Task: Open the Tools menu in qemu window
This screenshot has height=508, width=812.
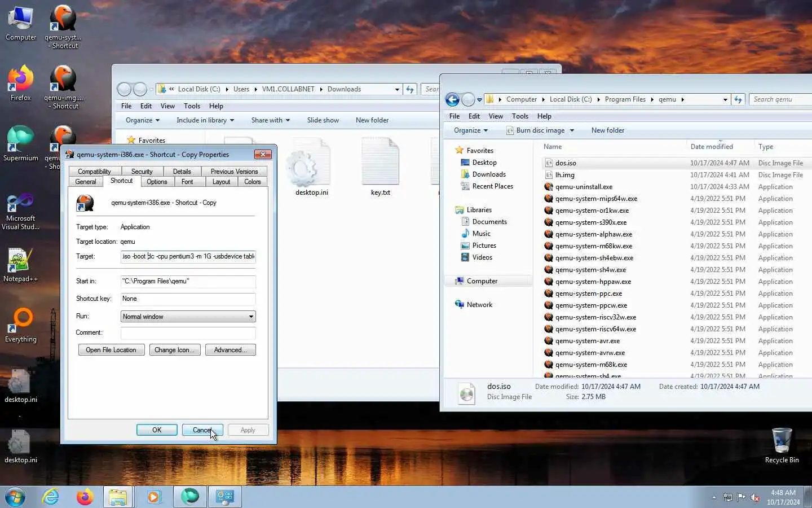Action: (520, 116)
